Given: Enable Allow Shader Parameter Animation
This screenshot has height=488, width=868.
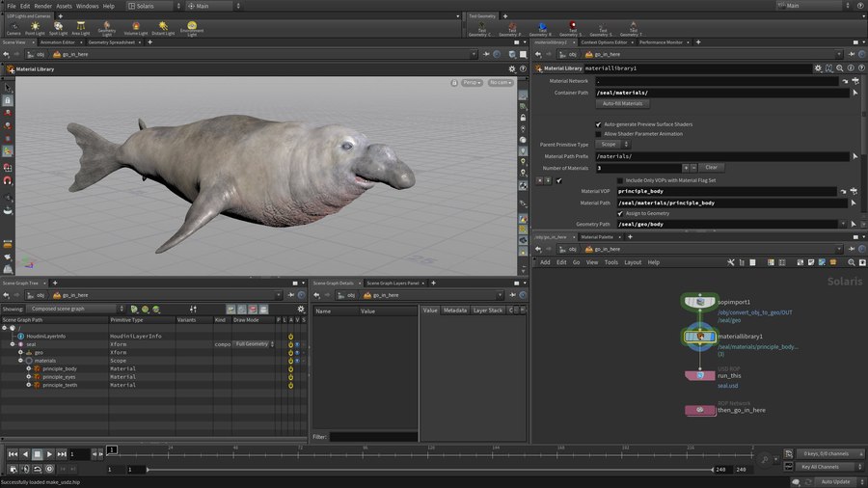Looking at the screenshot, I should 598,134.
